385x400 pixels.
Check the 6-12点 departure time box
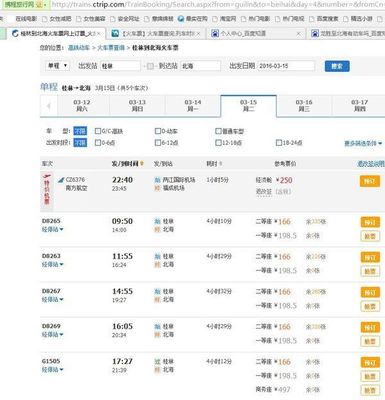(158, 143)
